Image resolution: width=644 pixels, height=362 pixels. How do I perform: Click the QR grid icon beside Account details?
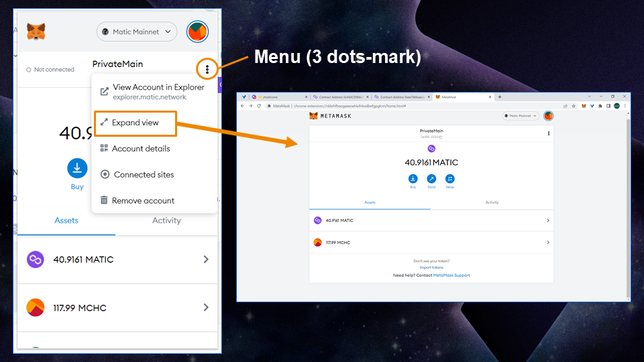pyautogui.click(x=104, y=148)
